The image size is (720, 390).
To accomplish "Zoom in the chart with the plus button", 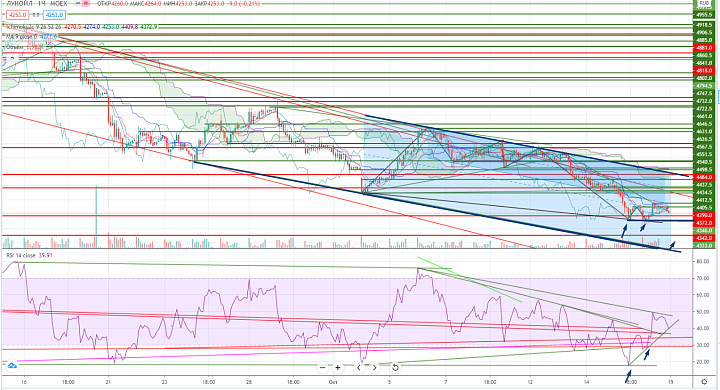I will tap(338, 367).
